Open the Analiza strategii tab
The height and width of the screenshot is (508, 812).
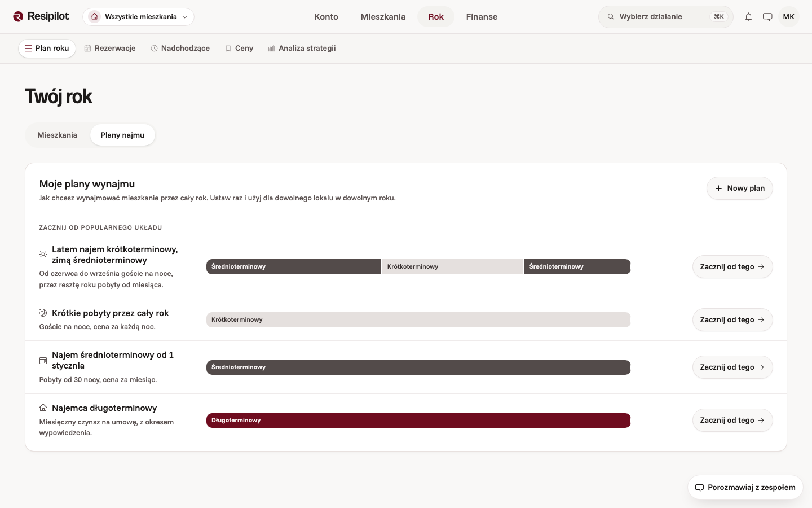pos(302,49)
